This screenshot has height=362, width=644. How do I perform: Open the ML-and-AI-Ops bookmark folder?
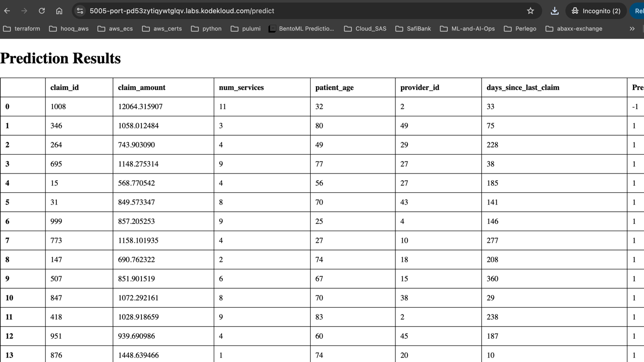468,29
